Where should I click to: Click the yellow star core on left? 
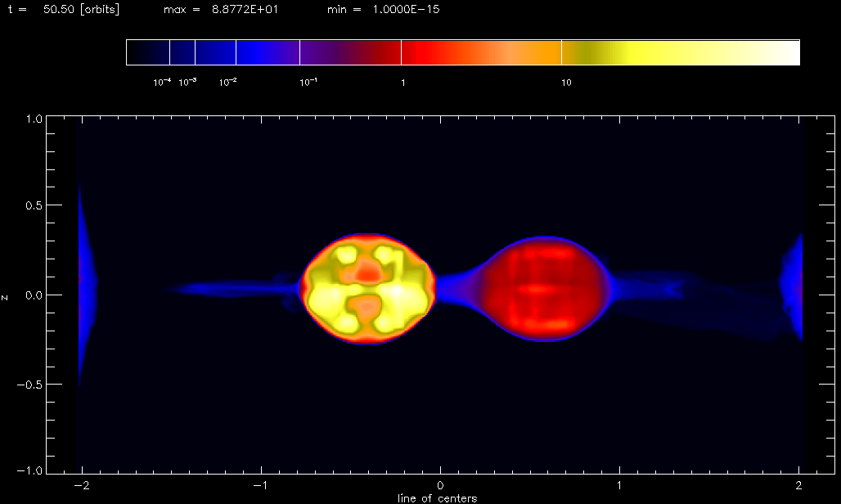click(368, 289)
